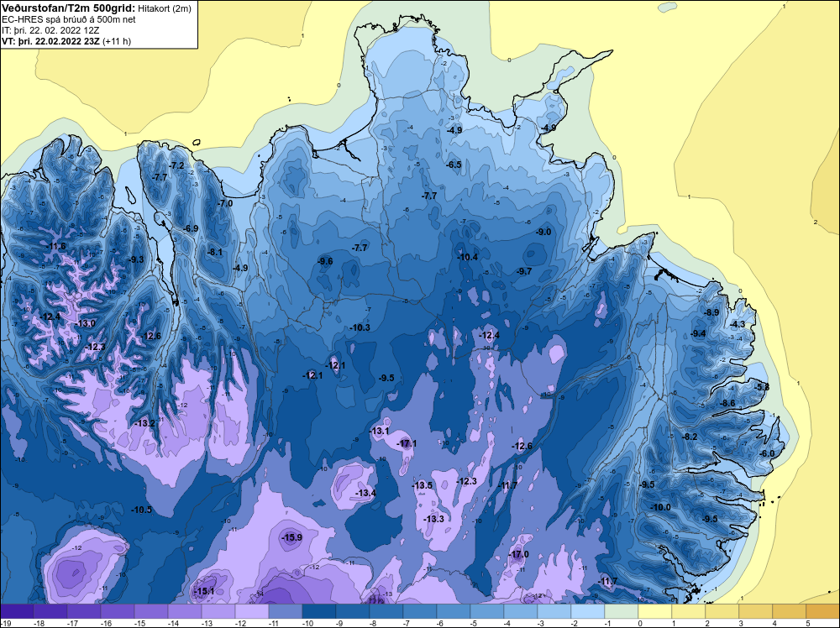Pick the orange legend swatch above 5
This screenshot has height=628, width=840.
823,611
